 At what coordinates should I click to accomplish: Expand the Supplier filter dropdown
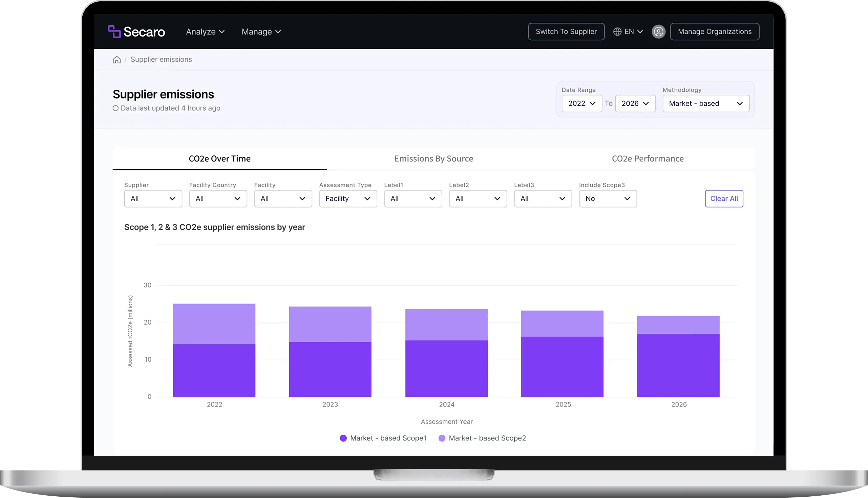153,199
